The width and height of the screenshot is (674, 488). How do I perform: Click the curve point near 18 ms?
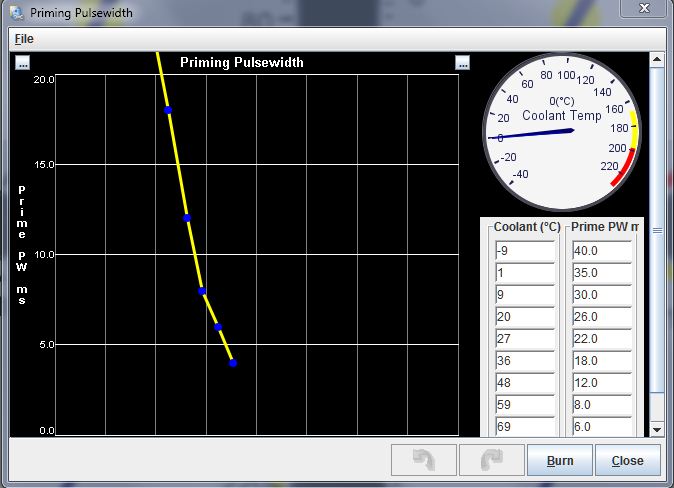168,110
